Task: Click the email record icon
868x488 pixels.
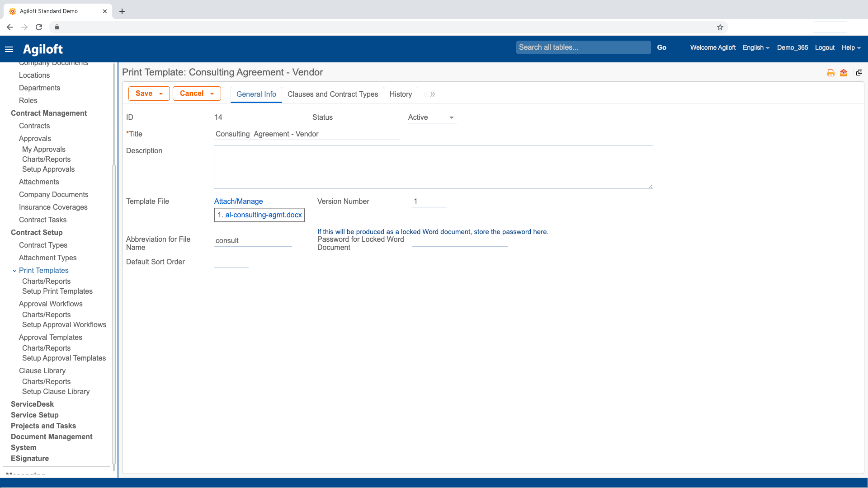Action: (843, 73)
